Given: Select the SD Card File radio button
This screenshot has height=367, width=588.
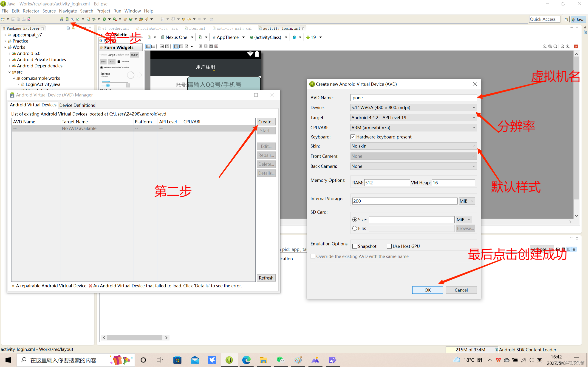Looking at the screenshot, I should tap(355, 228).
